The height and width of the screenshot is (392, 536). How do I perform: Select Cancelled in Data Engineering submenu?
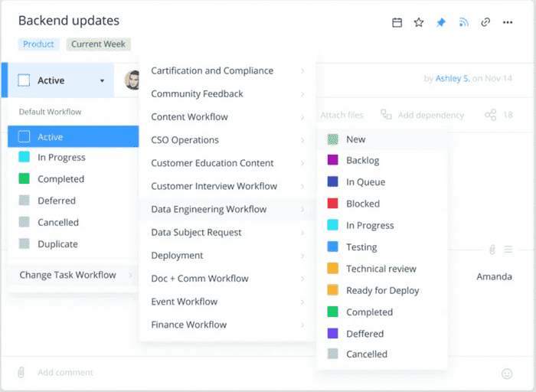tap(382, 354)
